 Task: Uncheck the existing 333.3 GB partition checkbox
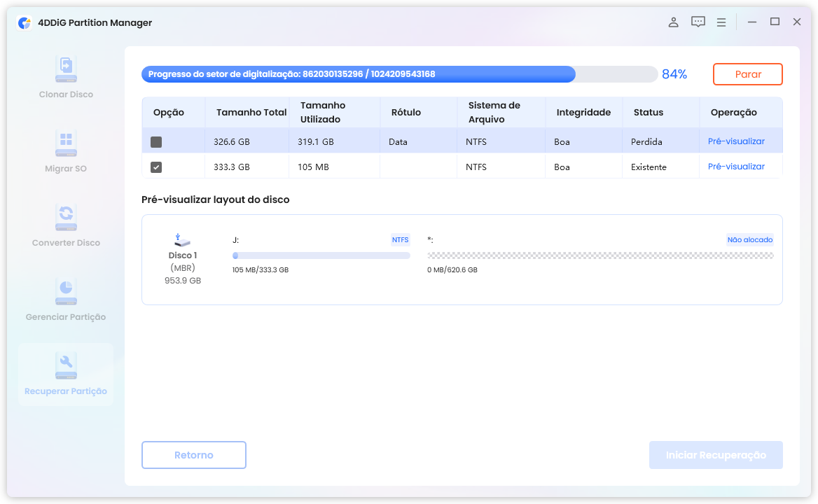(x=156, y=167)
